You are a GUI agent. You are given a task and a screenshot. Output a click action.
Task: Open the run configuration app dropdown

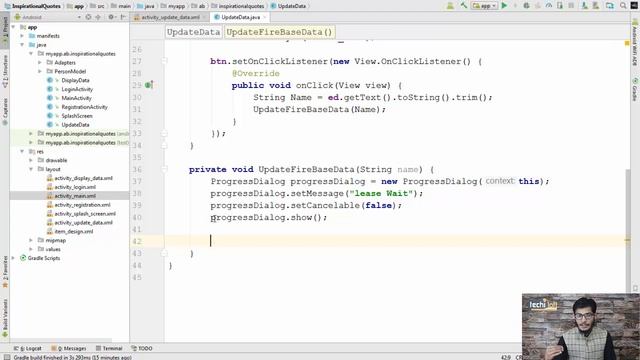click(x=484, y=6)
